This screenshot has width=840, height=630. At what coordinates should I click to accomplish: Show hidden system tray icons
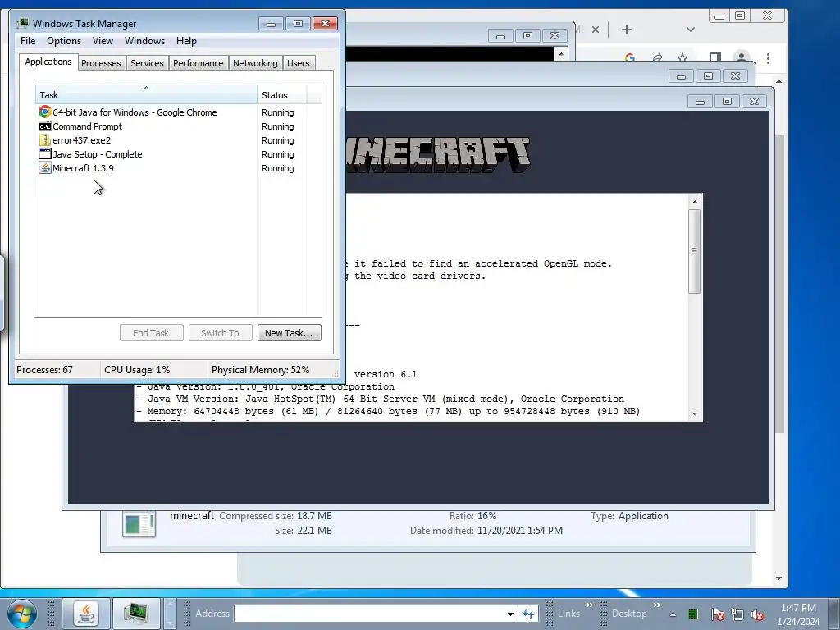[x=673, y=614]
